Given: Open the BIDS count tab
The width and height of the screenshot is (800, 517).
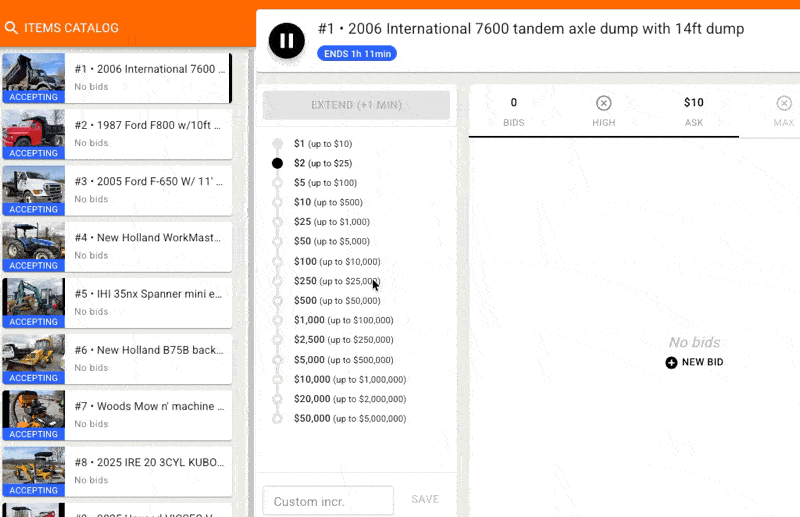Looking at the screenshot, I should pos(514,111).
